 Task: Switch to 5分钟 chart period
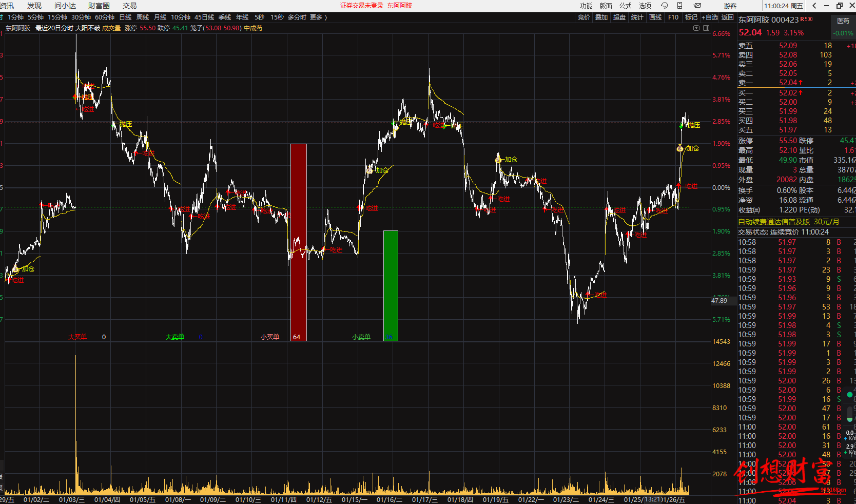pos(36,17)
